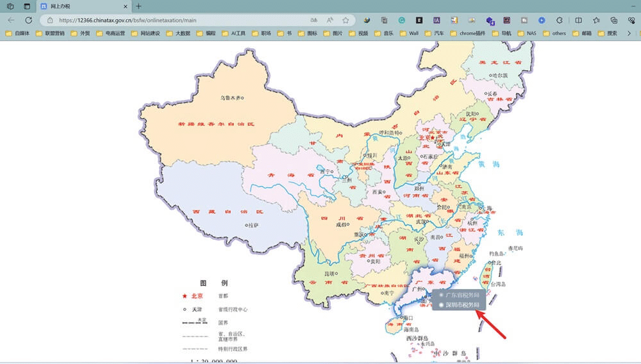Open the AI工具 bookmarks folder

[x=234, y=33]
